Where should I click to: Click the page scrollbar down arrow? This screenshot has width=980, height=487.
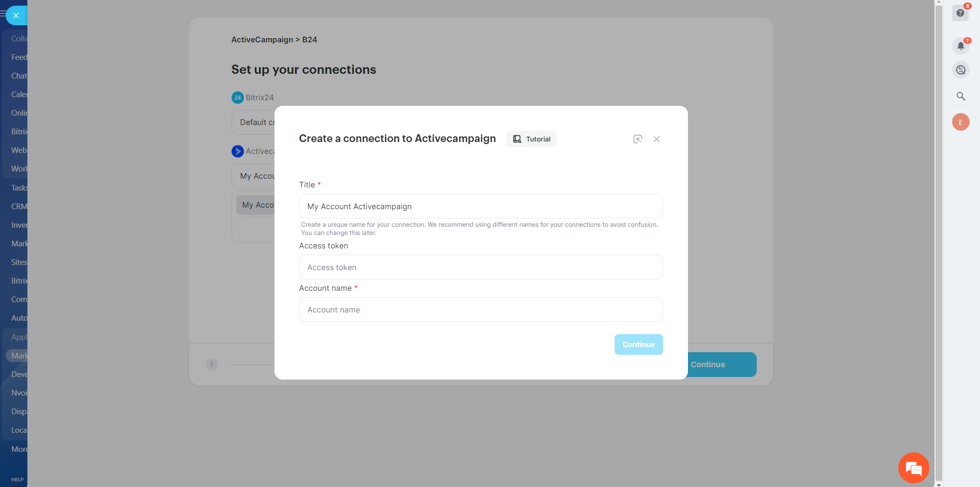(939, 484)
